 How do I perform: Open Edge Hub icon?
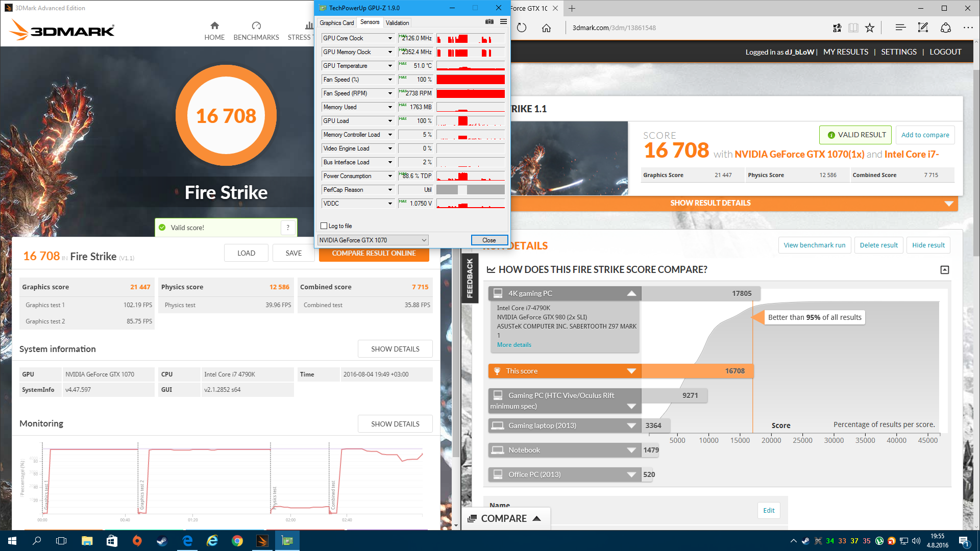pos(900,28)
